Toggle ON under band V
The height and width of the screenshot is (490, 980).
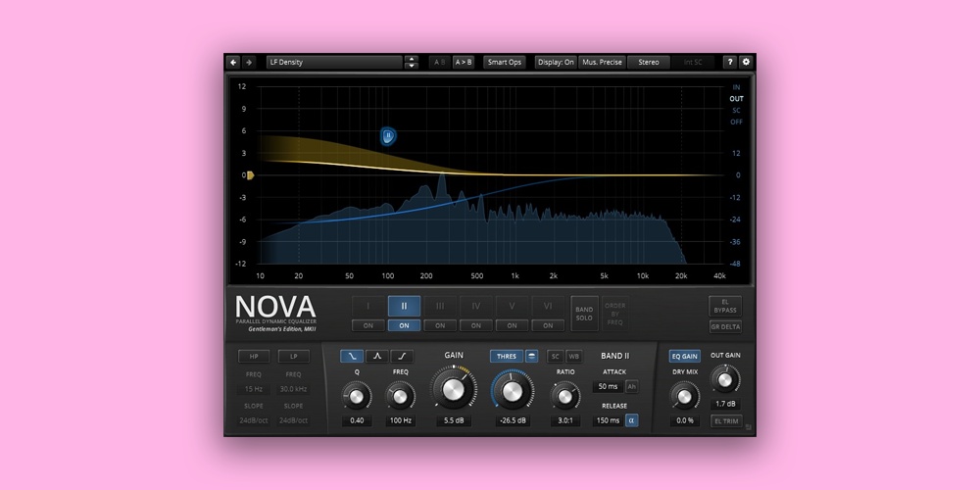click(512, 325)
